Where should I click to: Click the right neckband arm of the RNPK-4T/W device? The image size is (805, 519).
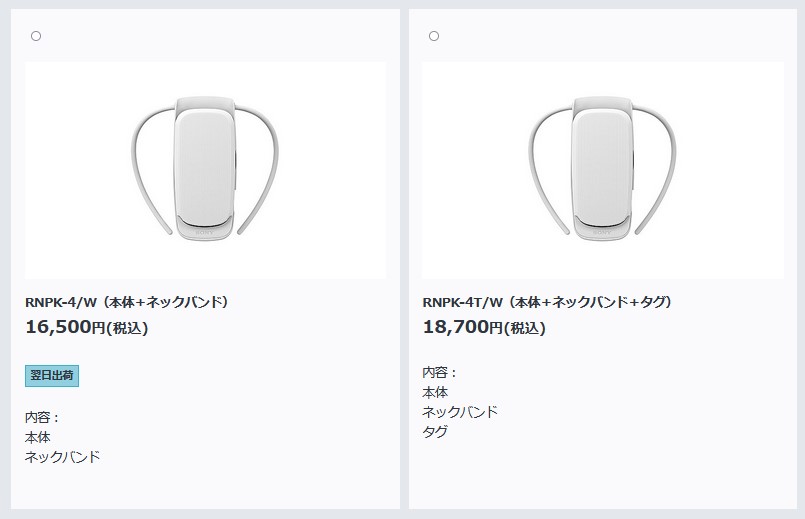click(664, 169)
